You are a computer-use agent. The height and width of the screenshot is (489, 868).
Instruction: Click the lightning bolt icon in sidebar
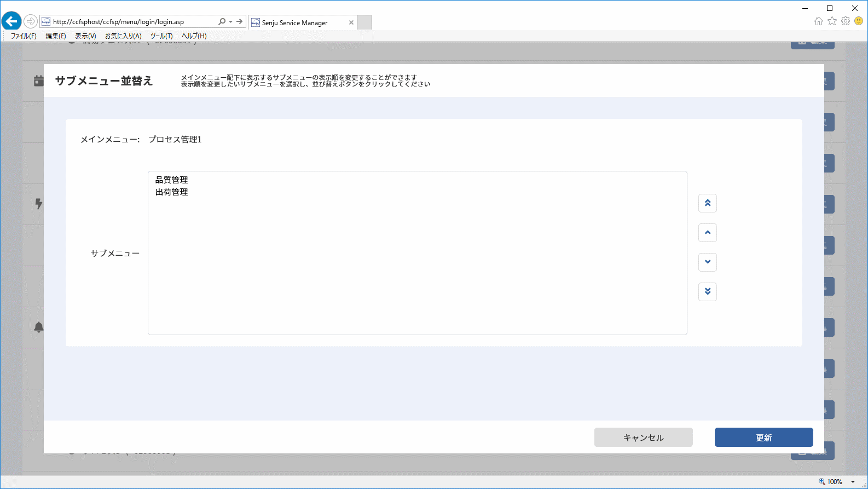(x=39, y=204)
